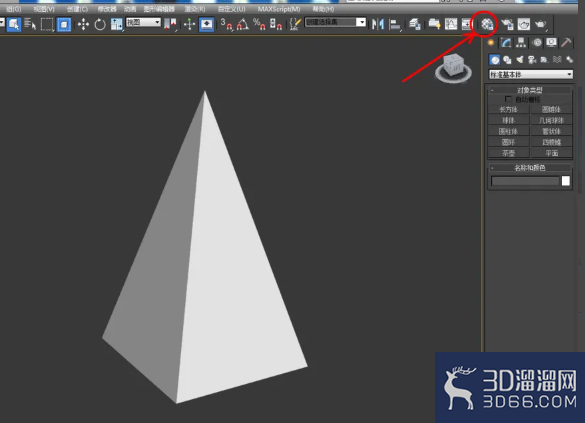Open Schematic View icon
This screenshot has width=585, height=423.
click(x=467, y=25)
